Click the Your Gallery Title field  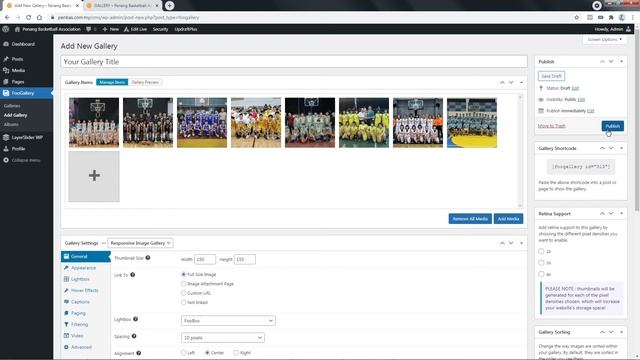(294, 62)
